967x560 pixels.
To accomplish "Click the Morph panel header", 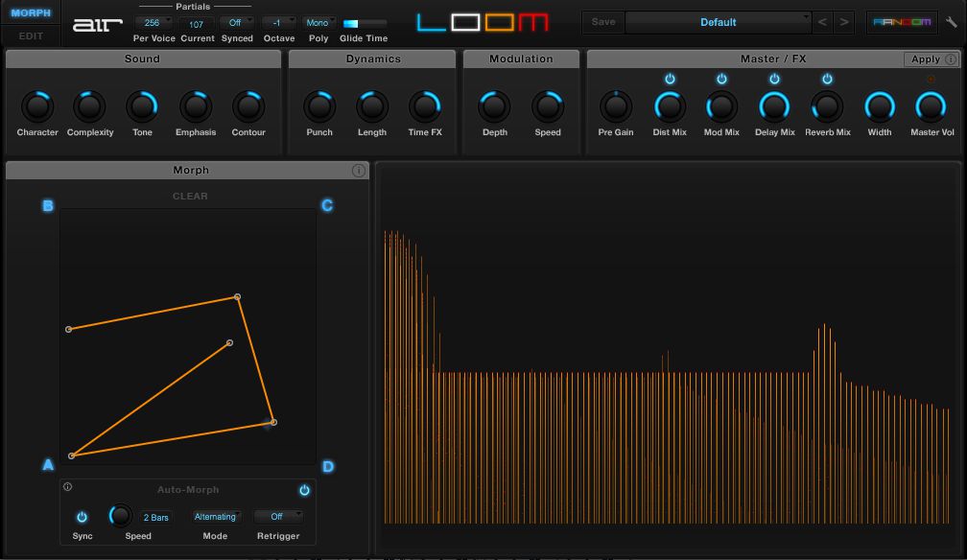I will pos(187,171).
